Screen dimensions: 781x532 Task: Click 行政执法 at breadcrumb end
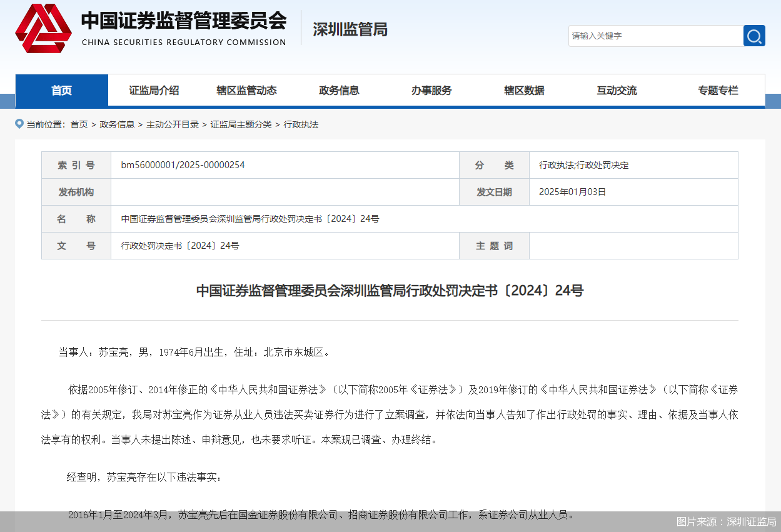pyautogui.click(x=301, y=124)
